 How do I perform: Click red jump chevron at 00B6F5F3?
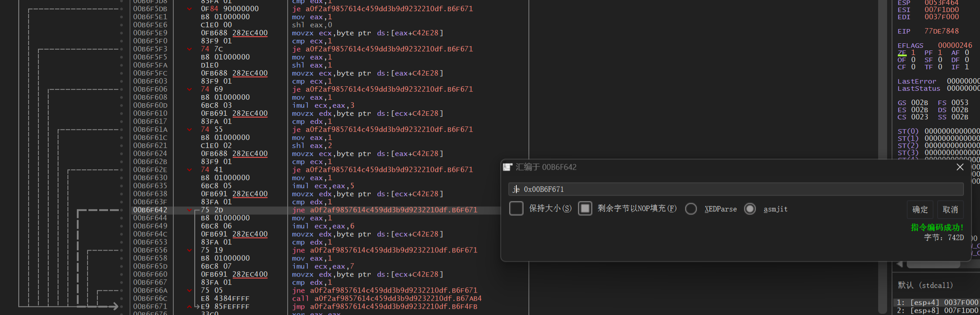(x=189, y=49)
